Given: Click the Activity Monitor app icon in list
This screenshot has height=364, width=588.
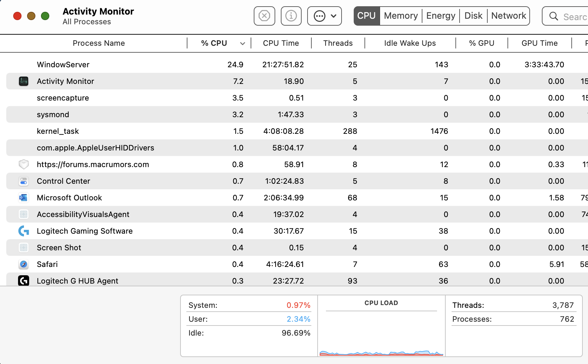Looking at the screenshot, I should pyautogui.click(x=24, y=81).
